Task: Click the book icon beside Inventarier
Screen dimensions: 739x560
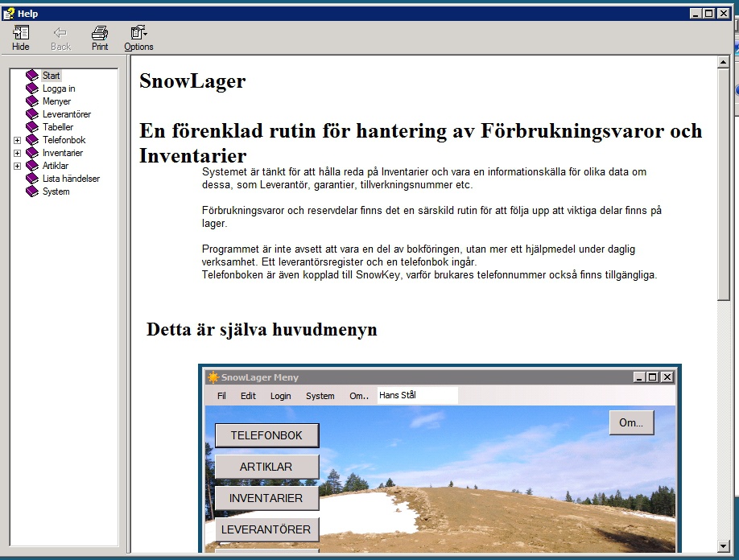Action: 32,153
